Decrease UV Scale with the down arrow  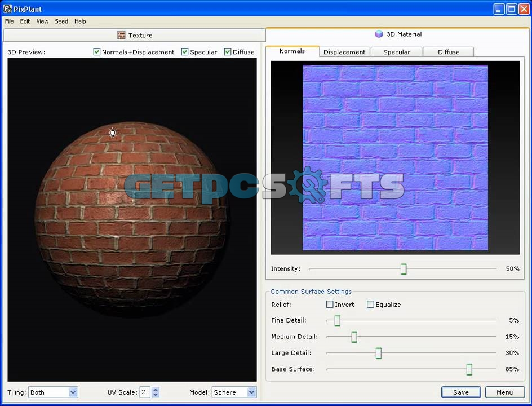coord(156,395)
